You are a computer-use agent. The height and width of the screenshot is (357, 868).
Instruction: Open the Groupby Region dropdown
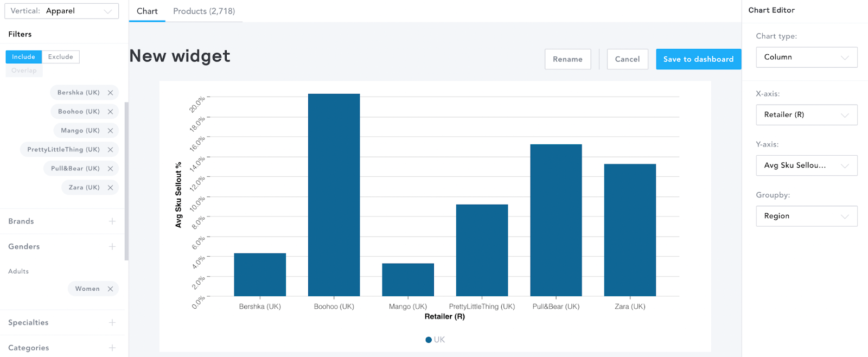click(x=807, y=216)
